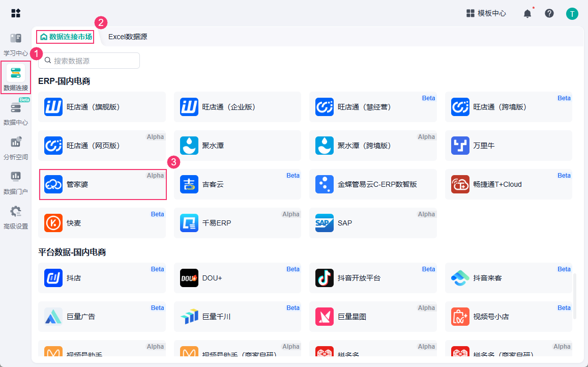
Task: Select the 管家婆 data source
Action: (102, 184)
